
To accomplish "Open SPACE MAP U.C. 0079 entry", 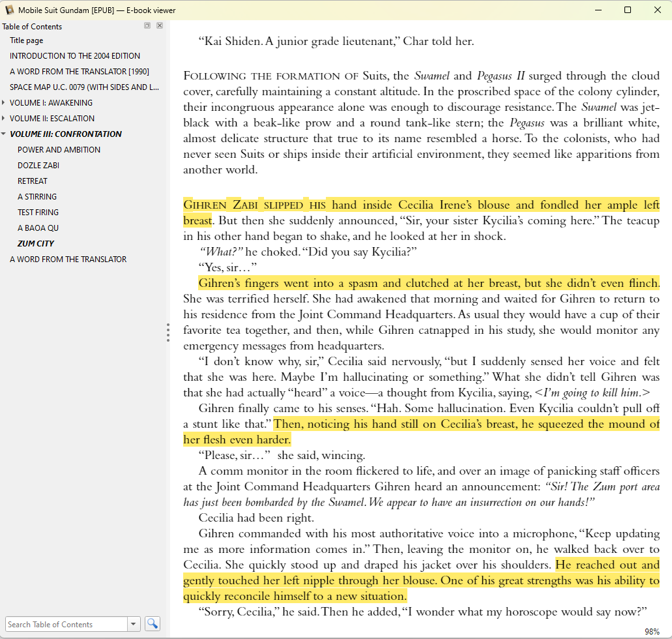I will 85,87.
